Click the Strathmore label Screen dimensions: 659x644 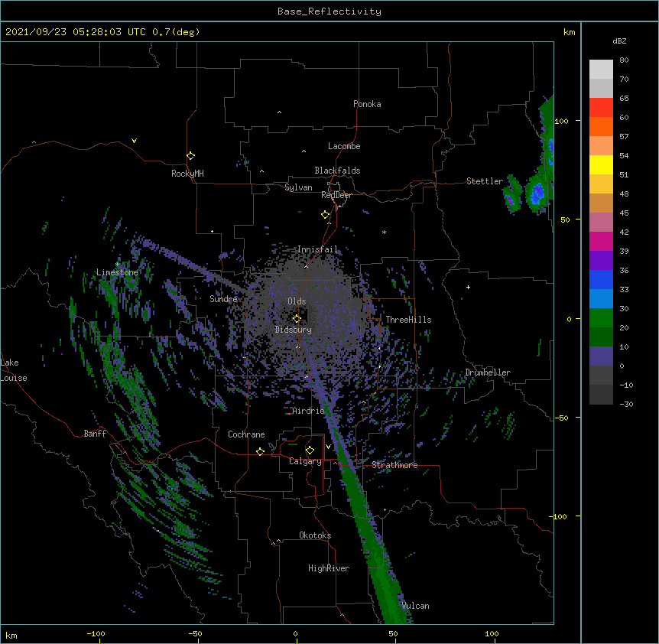coord(394,465)
